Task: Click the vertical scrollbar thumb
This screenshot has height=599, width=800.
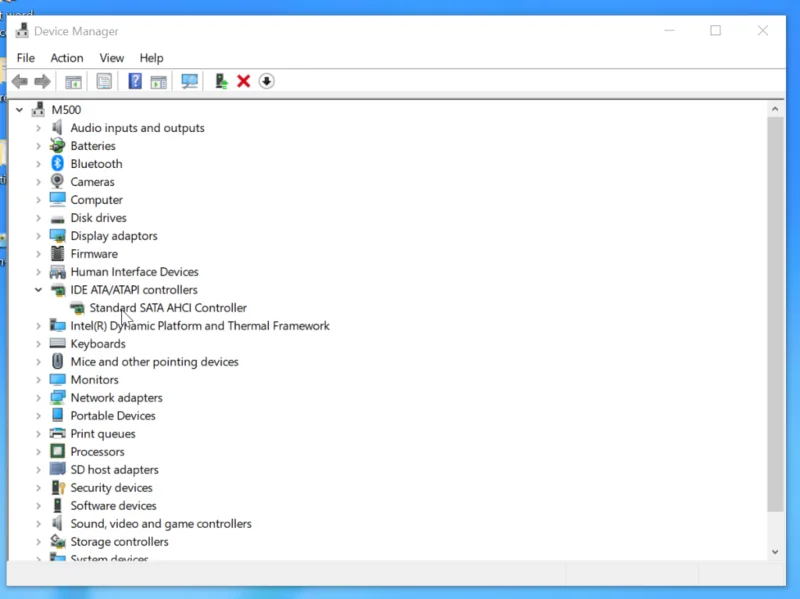Action: click(776, 314)
